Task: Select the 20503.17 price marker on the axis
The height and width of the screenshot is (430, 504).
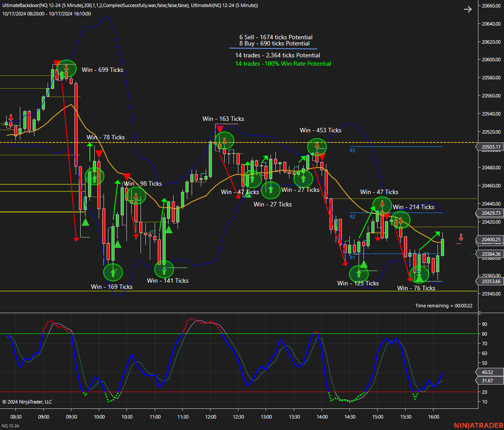Action: 491,147
